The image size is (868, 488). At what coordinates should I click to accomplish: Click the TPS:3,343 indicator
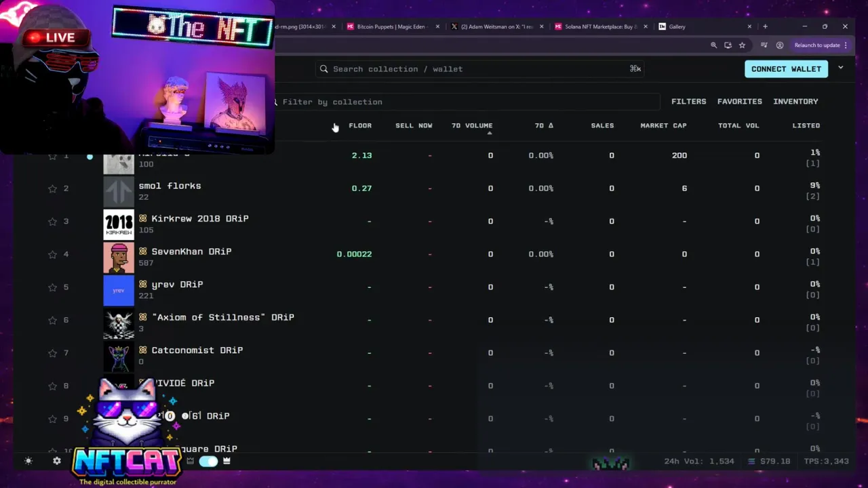(x=826, y=462)
